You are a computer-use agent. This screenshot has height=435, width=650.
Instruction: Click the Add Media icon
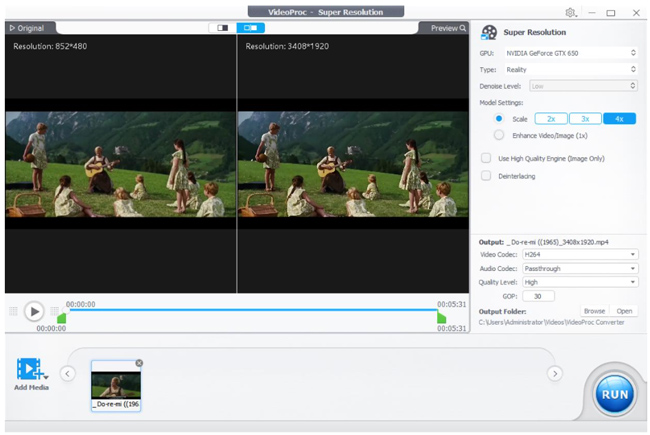tap(29, 369)
